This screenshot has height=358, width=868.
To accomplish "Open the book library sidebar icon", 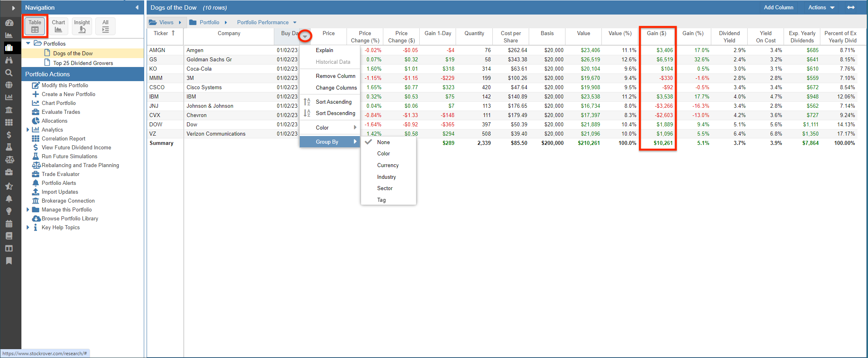I will (9, 236).
